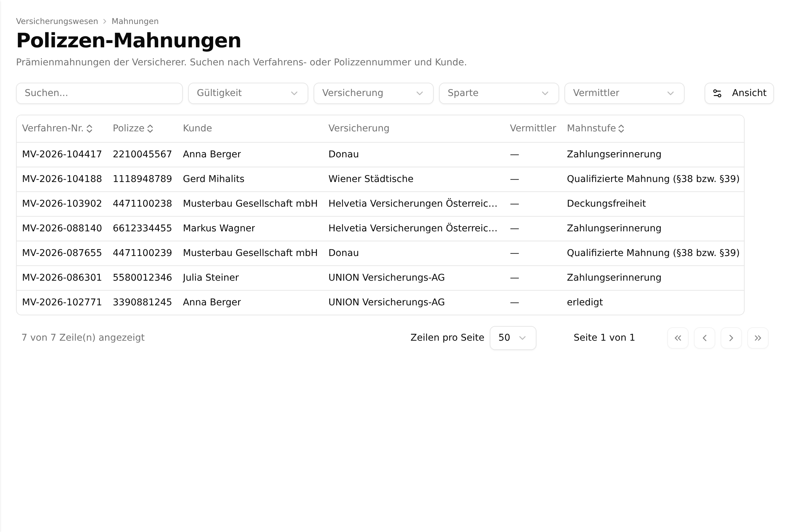790x532 pixels.
Task: Open the Sparte filter dropdown
Action: [x=499, y=93]
